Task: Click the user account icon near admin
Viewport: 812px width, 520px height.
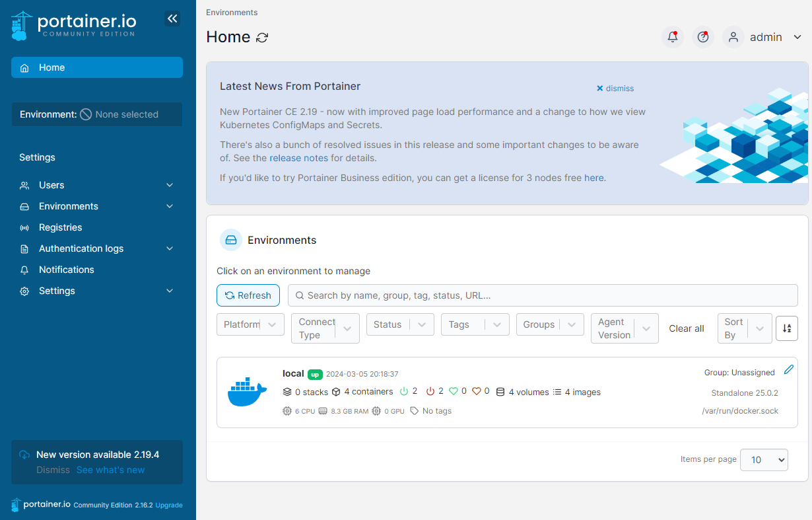Action: (x=733, y=37)
